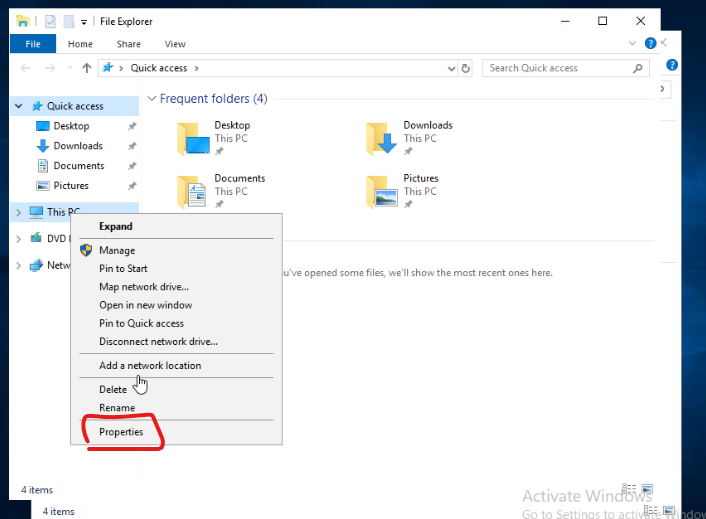Switch to the large icons view button
706x519 pixels.
point(647,489)
